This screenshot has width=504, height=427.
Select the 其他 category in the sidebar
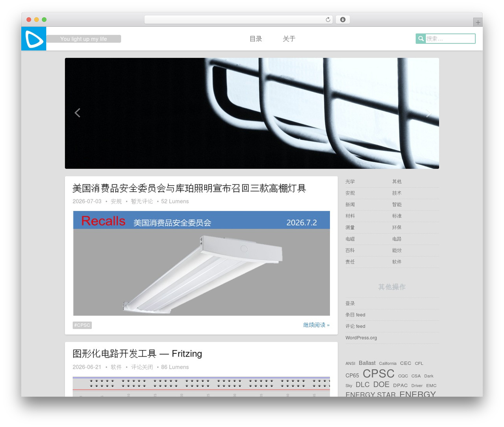397,182
